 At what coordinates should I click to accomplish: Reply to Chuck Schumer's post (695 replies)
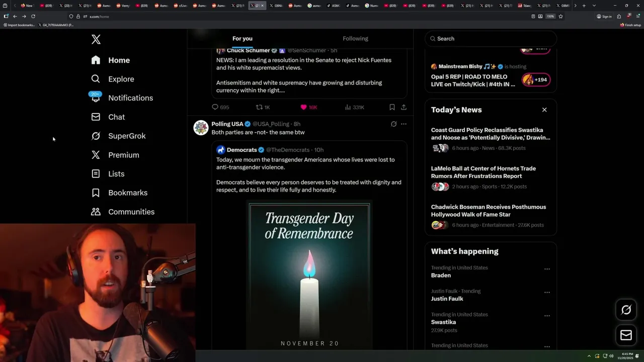click(220, 107)
